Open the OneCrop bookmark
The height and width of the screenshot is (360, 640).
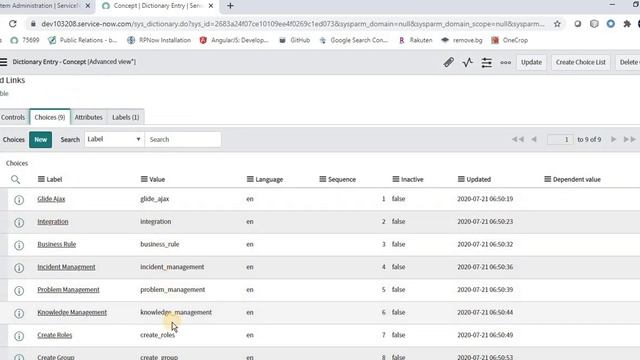tap(509, 40)
